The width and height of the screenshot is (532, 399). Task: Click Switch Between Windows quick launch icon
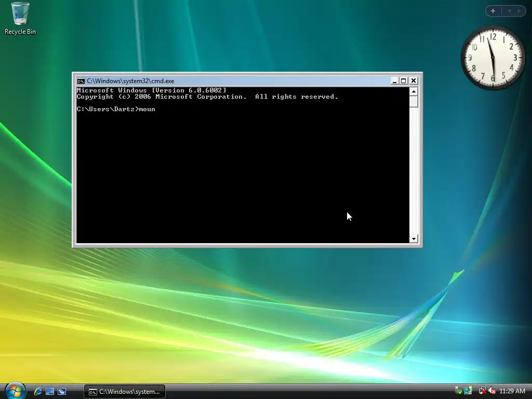(62, 392)
